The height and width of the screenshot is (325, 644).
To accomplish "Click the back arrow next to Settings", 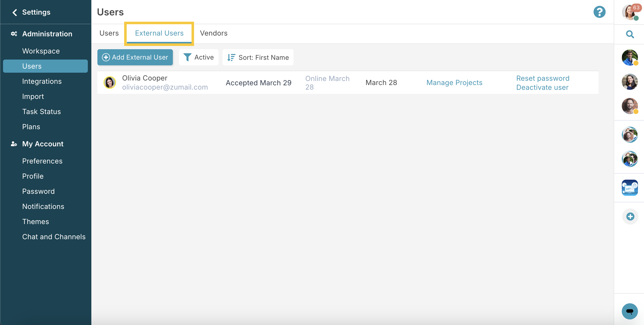I will pos(15,12).
